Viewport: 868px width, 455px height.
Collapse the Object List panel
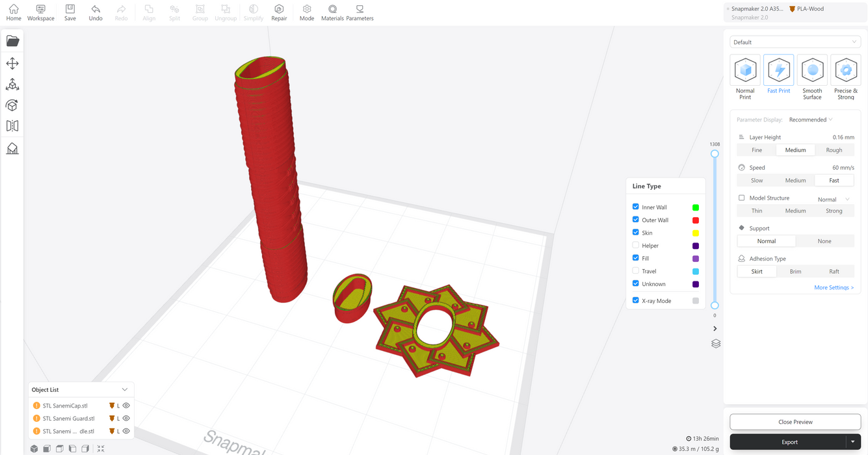click(125, 390)
